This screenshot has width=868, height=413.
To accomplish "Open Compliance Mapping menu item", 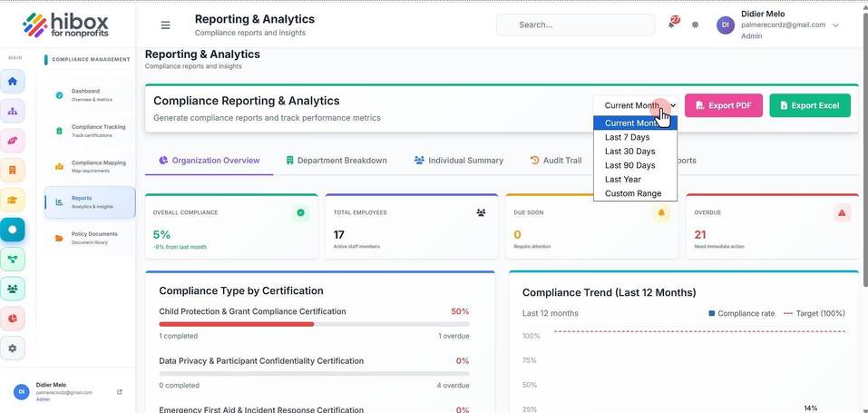I will coord(90,166).
